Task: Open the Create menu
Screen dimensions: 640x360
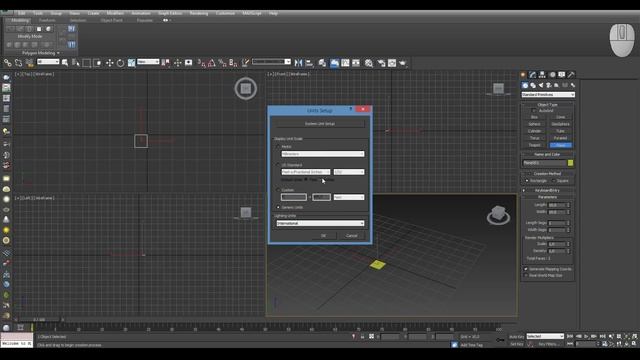Action: [x=93, y=13]
